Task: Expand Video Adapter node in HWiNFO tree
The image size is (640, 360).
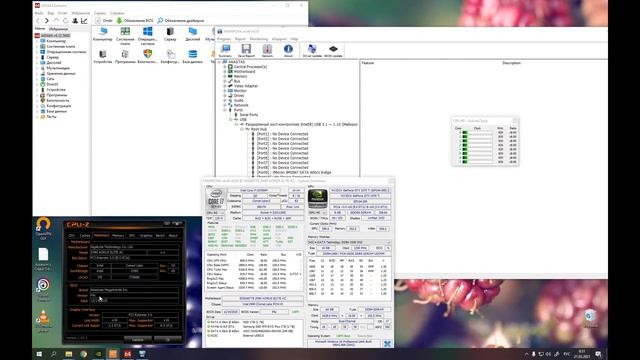Action: pos(225,86)
